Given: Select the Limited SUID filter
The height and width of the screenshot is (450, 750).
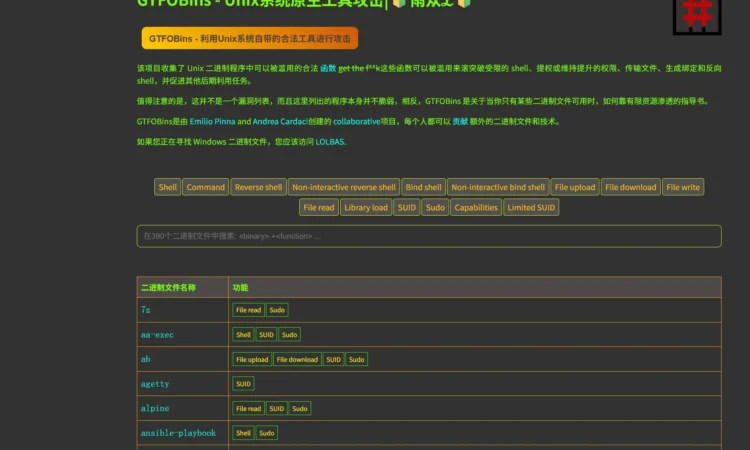Looking at the screenshot, I should click(531, 207).
